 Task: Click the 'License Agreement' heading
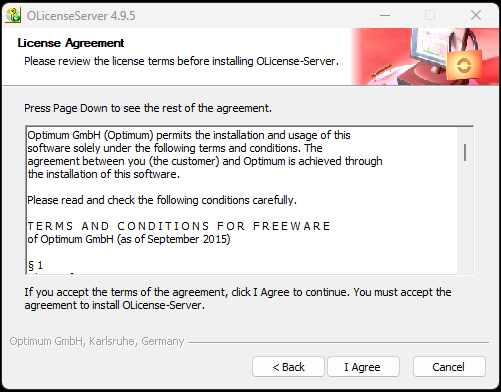click(71, 43)
